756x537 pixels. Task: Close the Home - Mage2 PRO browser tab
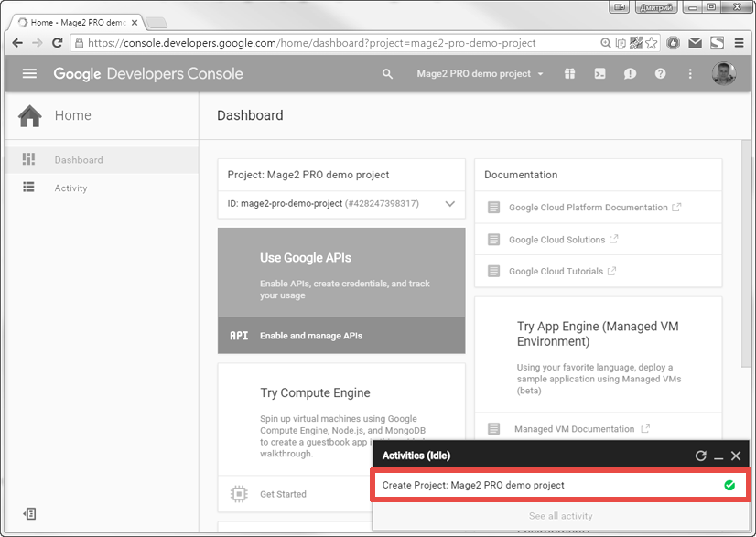(x=135, y=22)
